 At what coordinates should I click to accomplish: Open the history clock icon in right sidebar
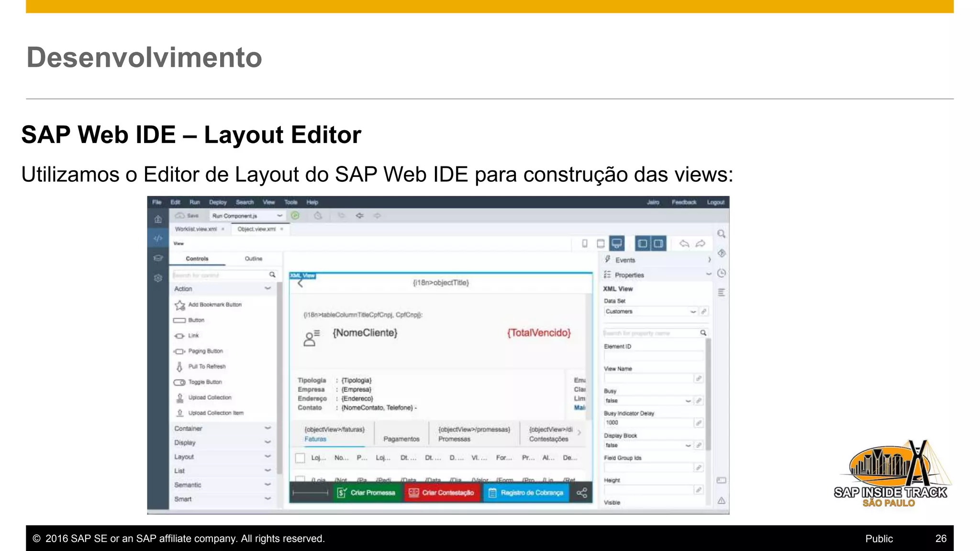click(722, 273)
